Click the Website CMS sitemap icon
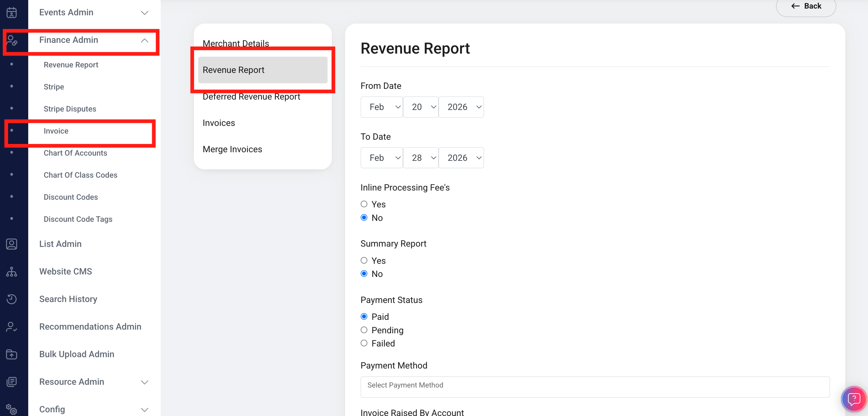This screenshot has height=416, width=868. tap(11, 272)
